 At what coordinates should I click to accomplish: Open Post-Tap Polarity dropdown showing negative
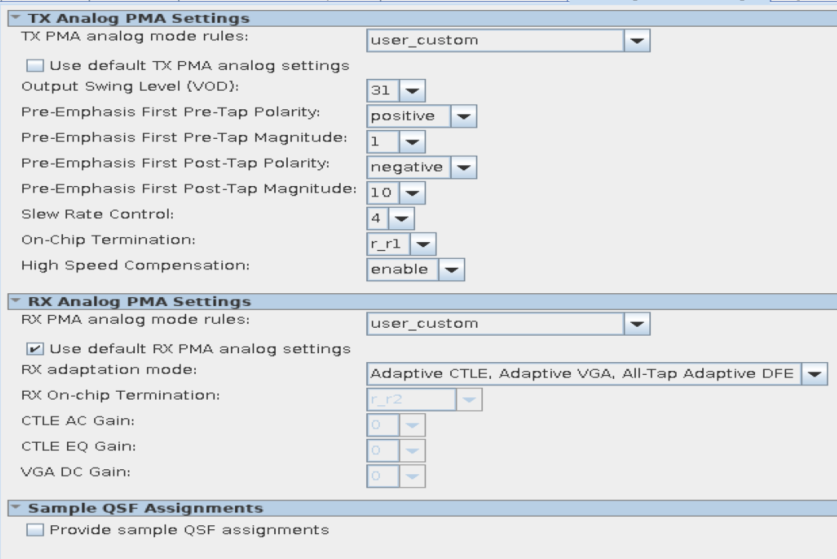(x=462, y=167)
